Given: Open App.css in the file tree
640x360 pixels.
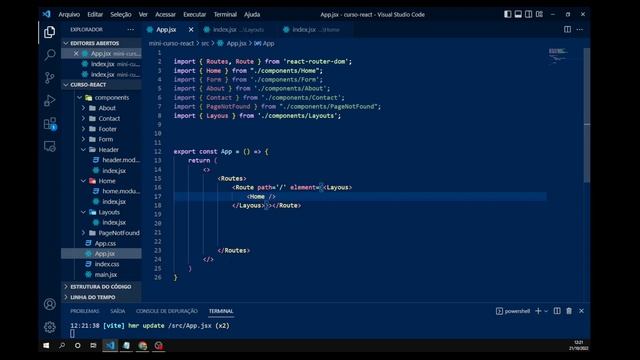Looking at the screenshot, I should [101, 243].
